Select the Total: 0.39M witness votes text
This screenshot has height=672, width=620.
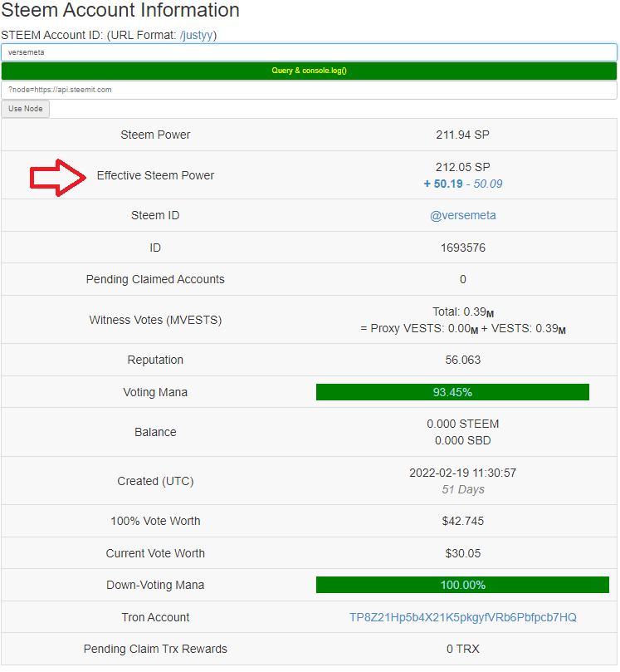(463, 312)
